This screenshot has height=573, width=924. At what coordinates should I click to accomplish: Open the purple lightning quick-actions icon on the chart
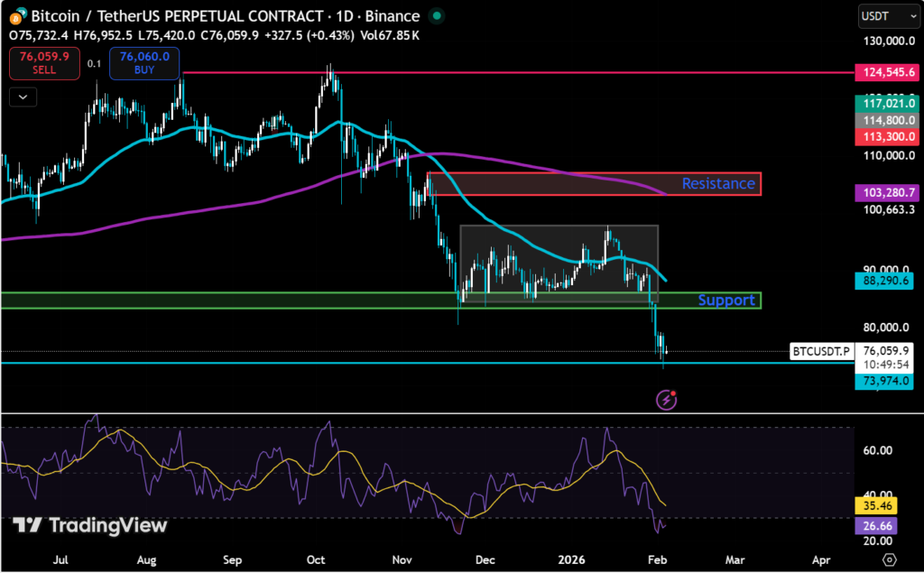665,399
